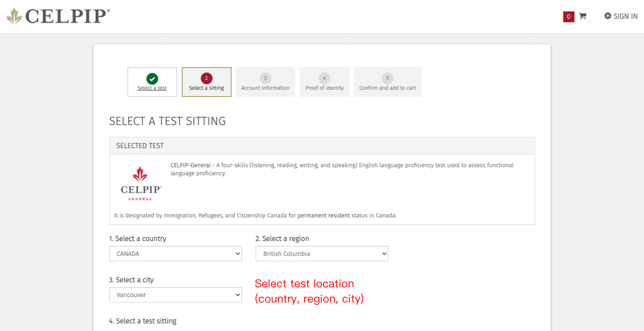Click the red cart count badge
The height and width of the screenshot is (331, 644).
point(569,17)
